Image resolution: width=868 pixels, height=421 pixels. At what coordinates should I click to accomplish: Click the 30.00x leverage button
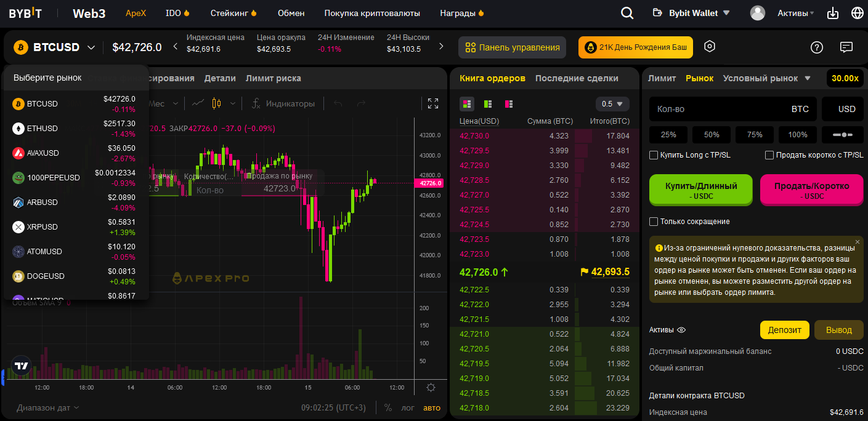pyautogui.click(x=845, y=78)
